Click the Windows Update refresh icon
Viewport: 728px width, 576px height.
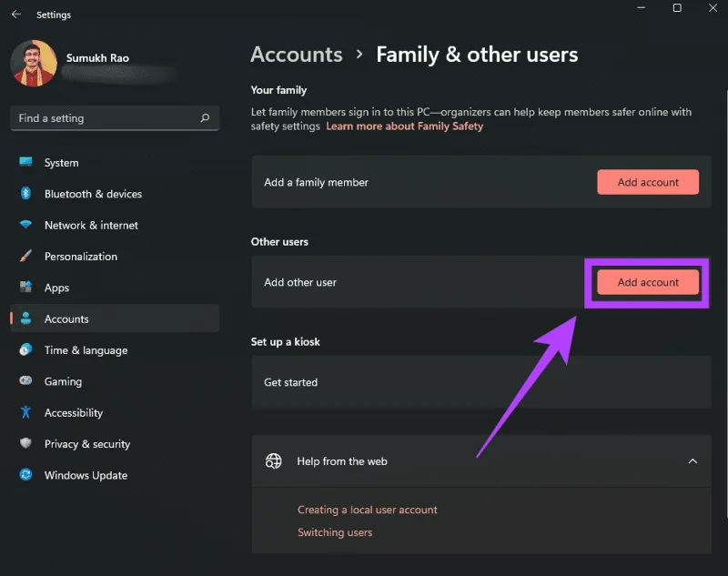[25, 474]
